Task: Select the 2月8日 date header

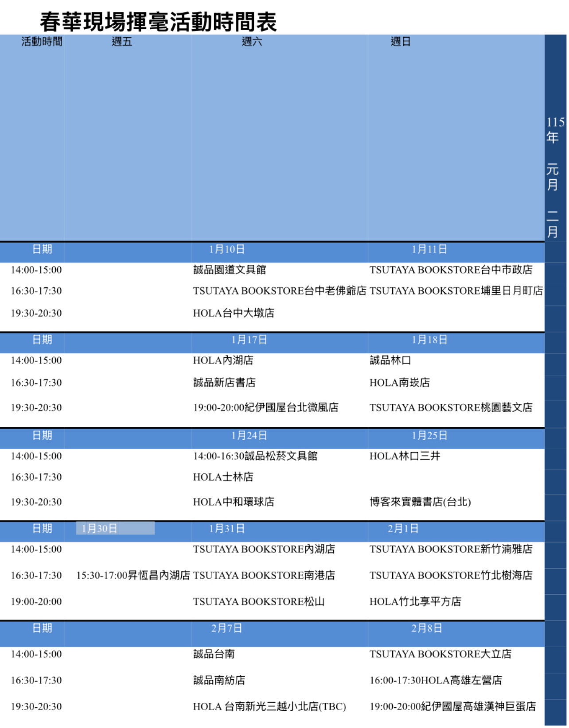Action: tap(426, 628)
